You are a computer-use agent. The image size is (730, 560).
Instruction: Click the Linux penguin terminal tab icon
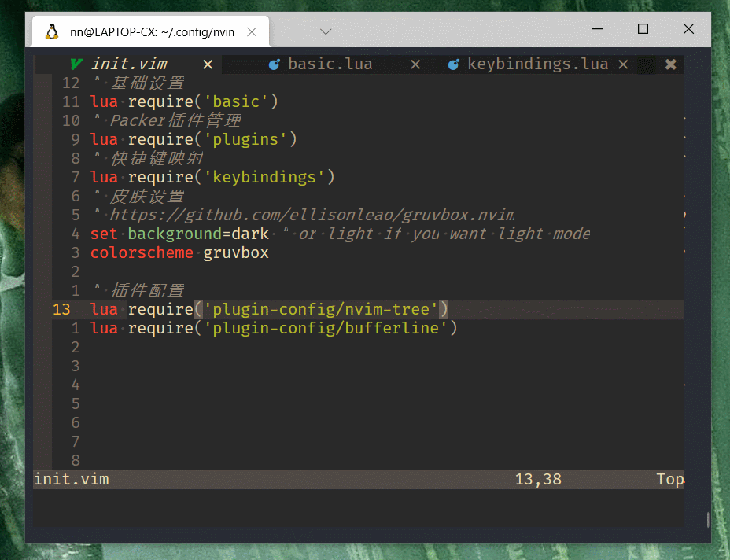tap(52, 31)
